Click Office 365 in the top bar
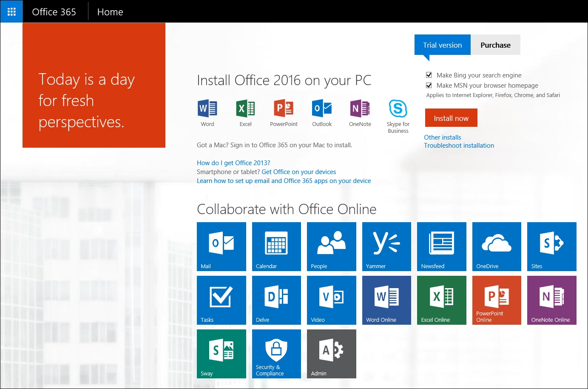Image resolution: width=588 pixels, height=389 pixels. pos(54,12)
